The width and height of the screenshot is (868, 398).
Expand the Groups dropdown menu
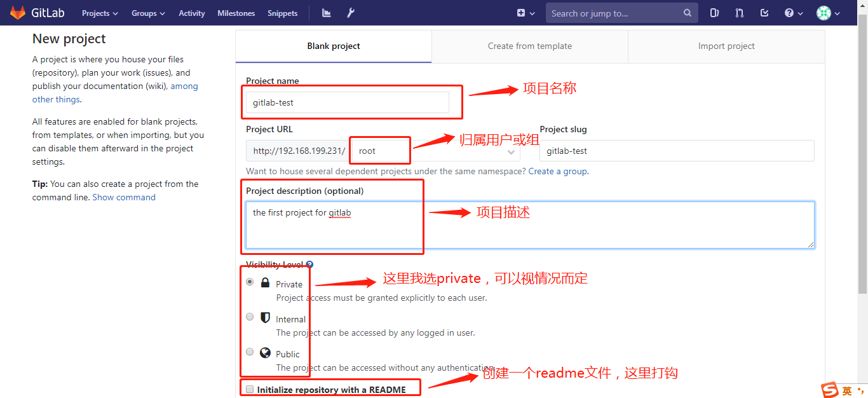[148, 13]
